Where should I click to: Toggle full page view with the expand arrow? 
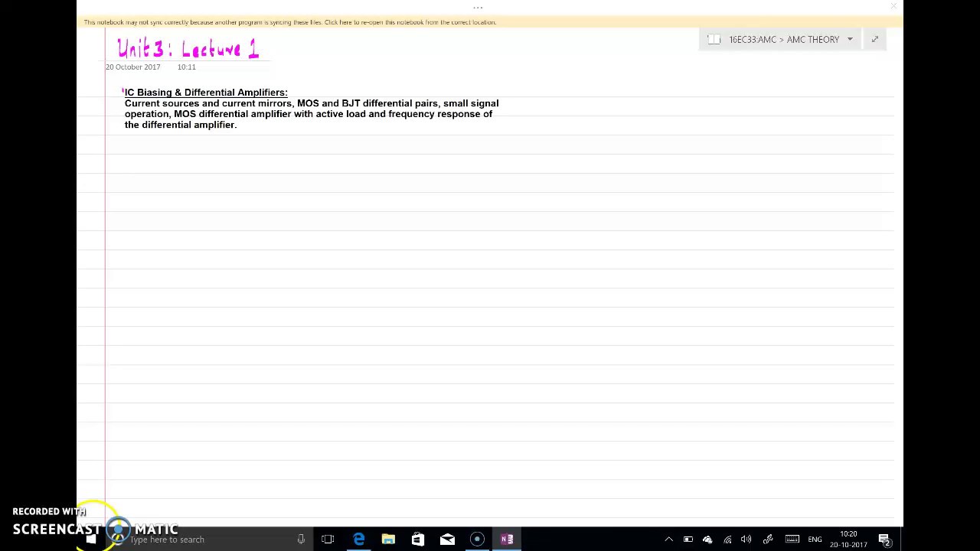874,39
